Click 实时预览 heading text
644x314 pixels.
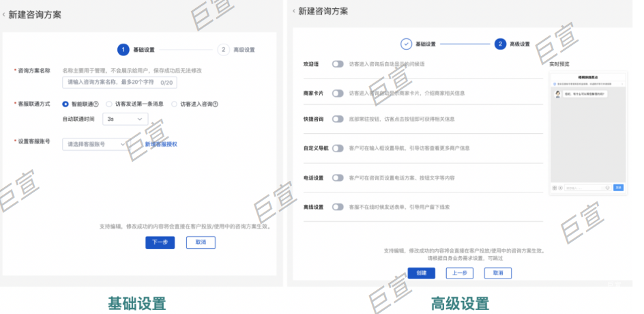point(559,64)
